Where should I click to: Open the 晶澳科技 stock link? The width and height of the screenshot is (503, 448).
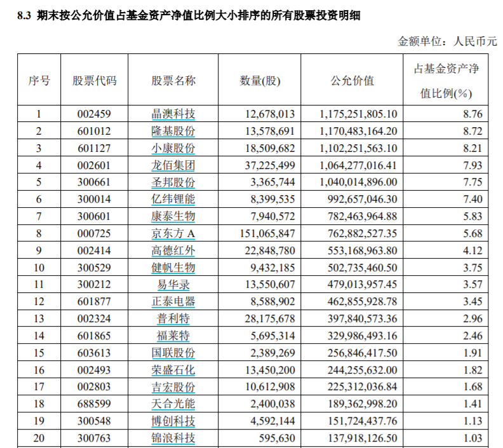[173, 114]
